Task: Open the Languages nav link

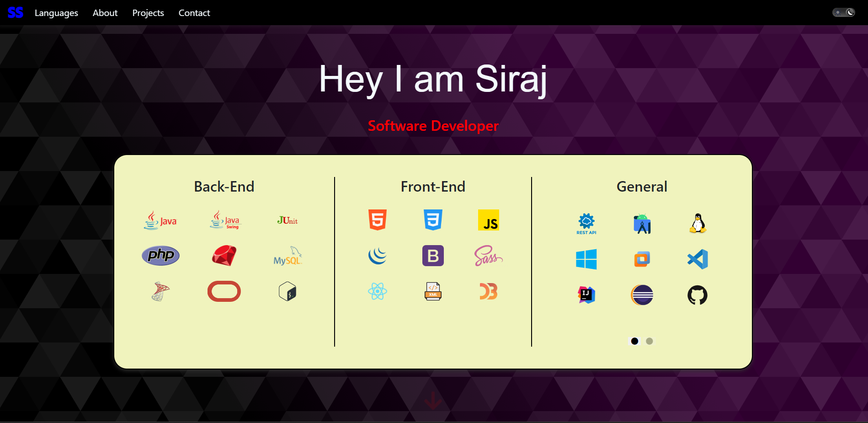Action: [x=56, y=13]
